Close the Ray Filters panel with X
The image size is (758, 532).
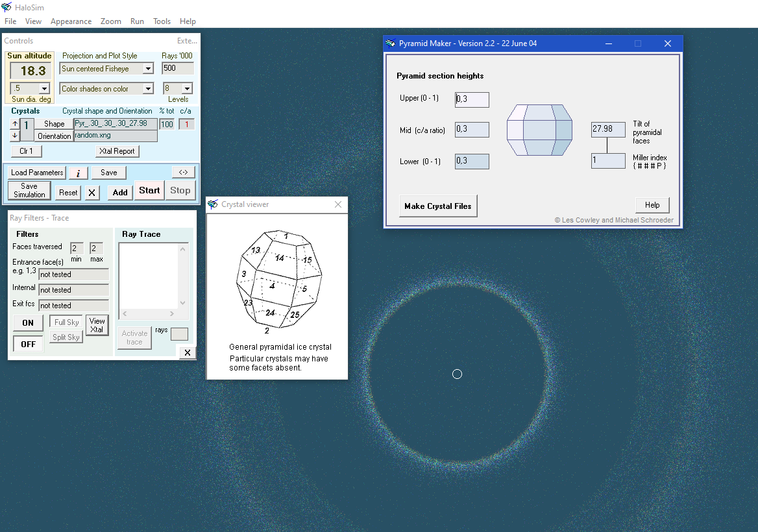coord(187,352)
